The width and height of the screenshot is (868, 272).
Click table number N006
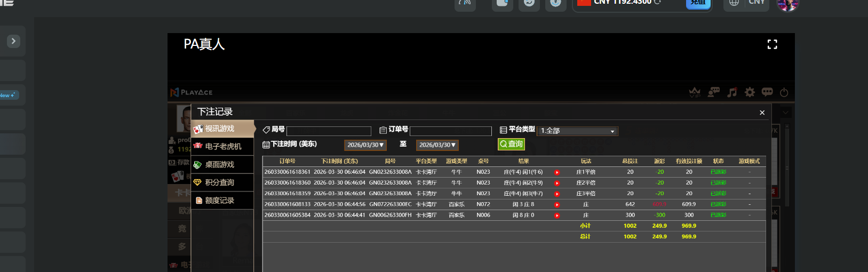coord(483,215)
